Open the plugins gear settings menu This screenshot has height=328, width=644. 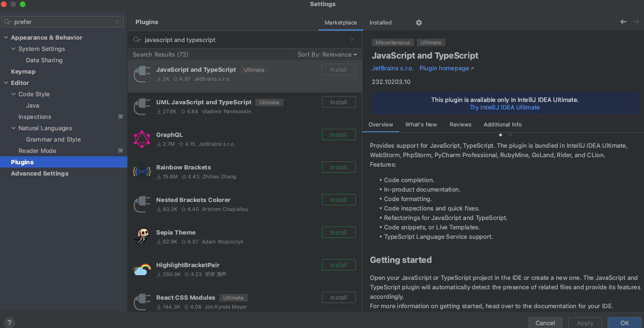pyautogui.click(x=419, y=23)
